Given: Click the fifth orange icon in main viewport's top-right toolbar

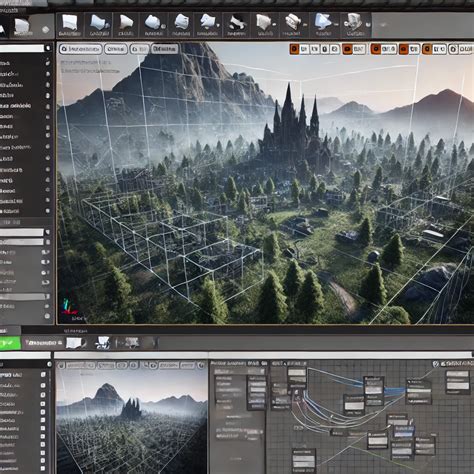Looking at the screenshot, I should pyautogui.click(x=427, y=49).
